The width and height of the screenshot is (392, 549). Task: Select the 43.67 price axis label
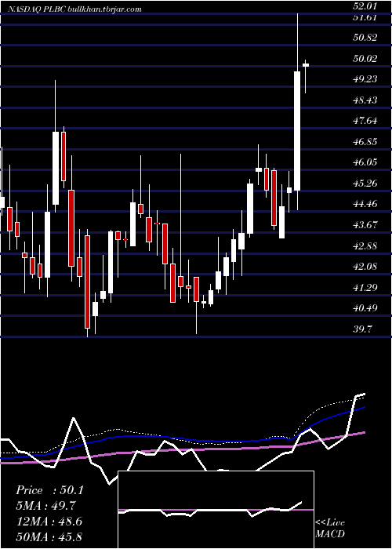pos(365,225)
